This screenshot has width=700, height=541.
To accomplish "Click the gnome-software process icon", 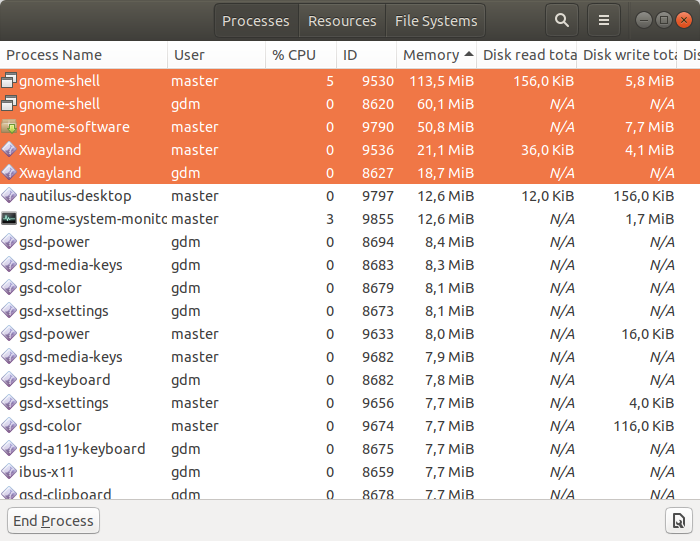I will (9, 127).
